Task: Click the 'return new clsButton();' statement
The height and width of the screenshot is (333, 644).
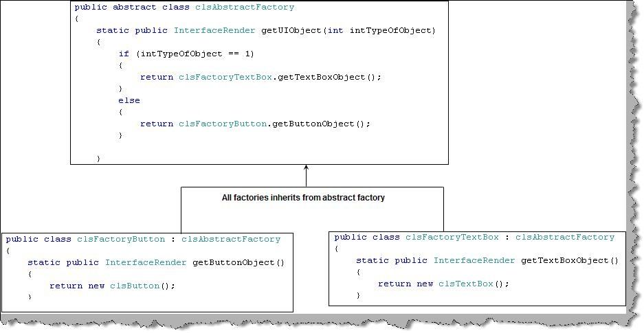Action: pyautogui.click(x=112, y=286)
